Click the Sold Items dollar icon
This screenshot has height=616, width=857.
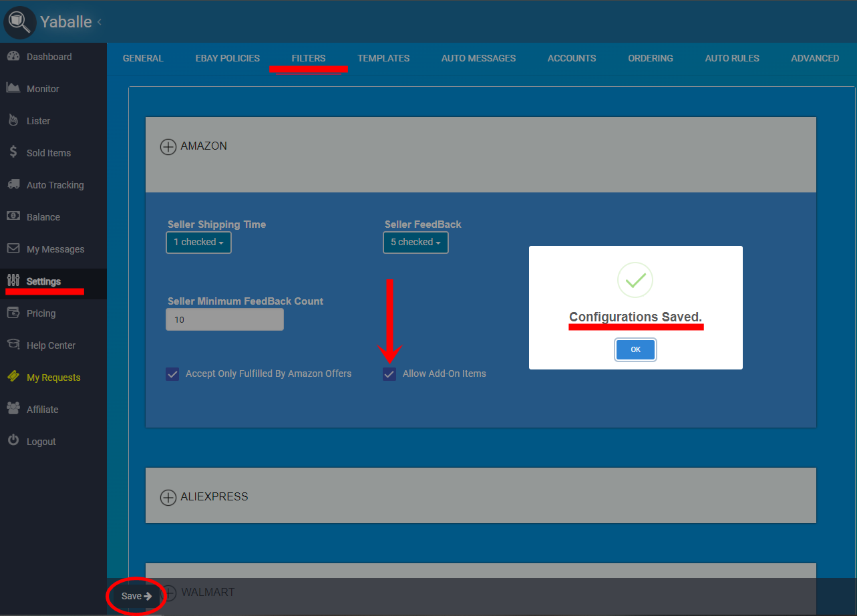click(x=13, y=152)
